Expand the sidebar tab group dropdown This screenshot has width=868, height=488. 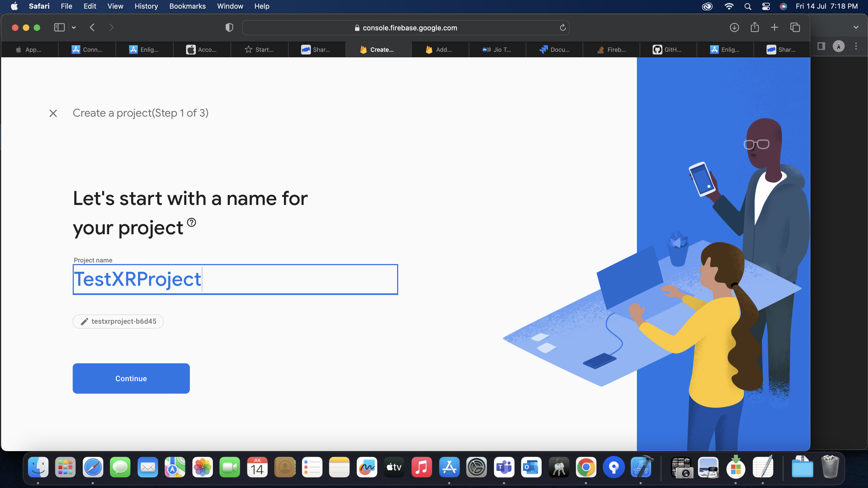[x=74, y=27]
